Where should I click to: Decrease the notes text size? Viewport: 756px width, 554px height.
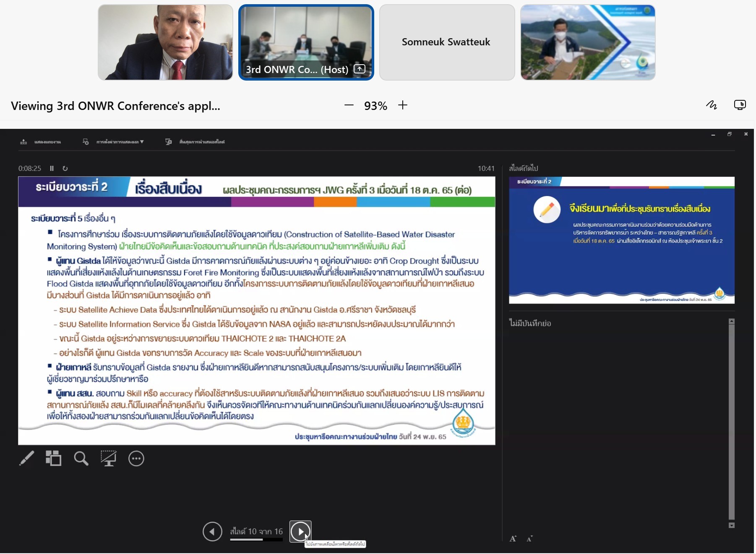[x=530, y=539]
